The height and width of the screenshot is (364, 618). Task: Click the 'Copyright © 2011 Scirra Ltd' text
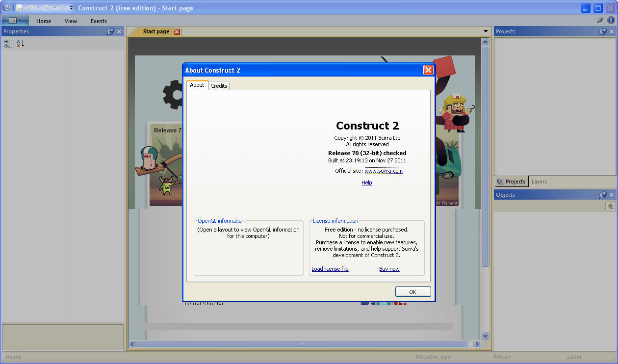point(367,138)
